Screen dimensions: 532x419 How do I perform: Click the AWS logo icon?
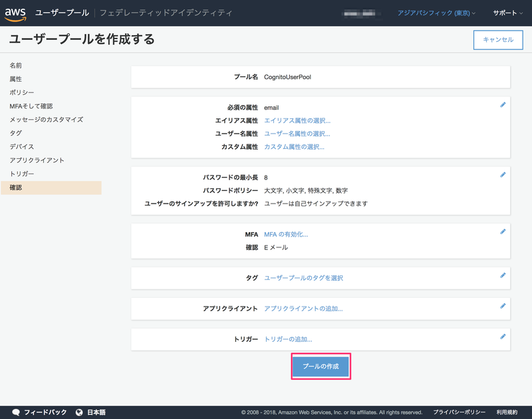tap(15, 14)
